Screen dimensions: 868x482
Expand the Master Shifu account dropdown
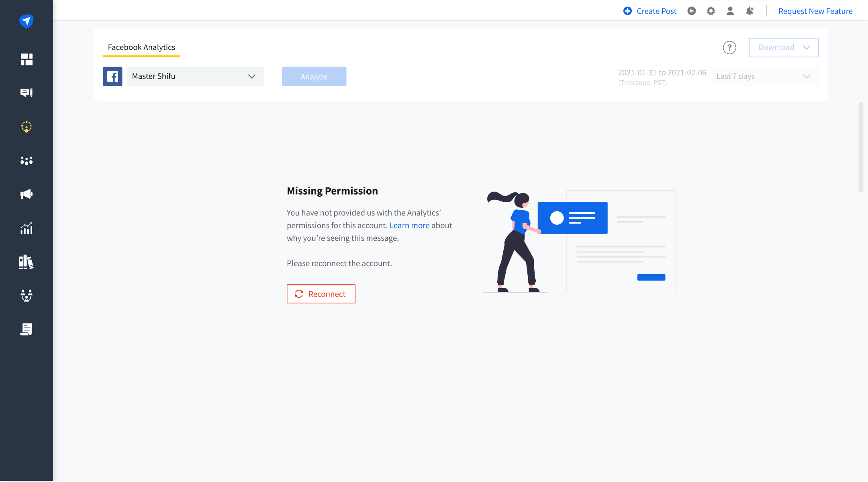point(195,76)
